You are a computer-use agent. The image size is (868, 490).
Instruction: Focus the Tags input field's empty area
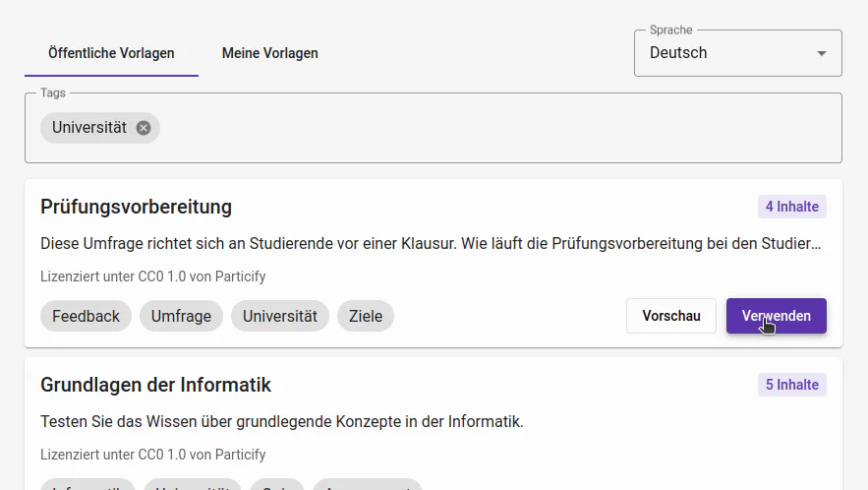coord(492,128)
